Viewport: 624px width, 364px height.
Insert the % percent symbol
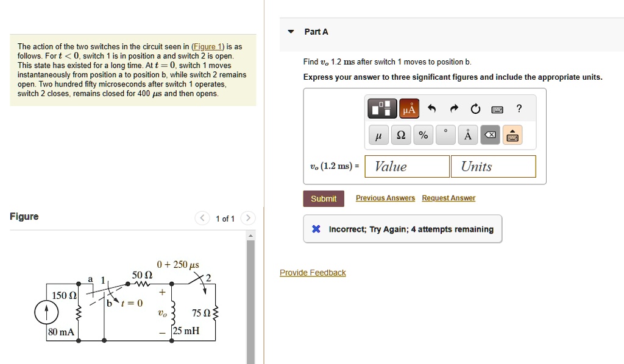(423, 135)
